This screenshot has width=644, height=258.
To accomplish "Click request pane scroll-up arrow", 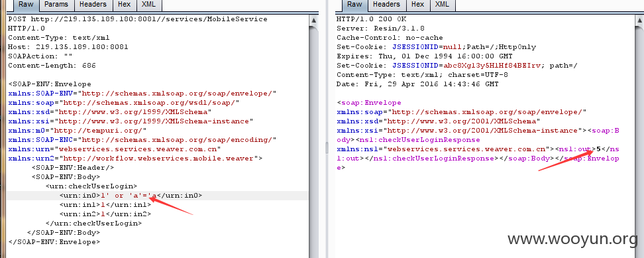I will (314, 20).
